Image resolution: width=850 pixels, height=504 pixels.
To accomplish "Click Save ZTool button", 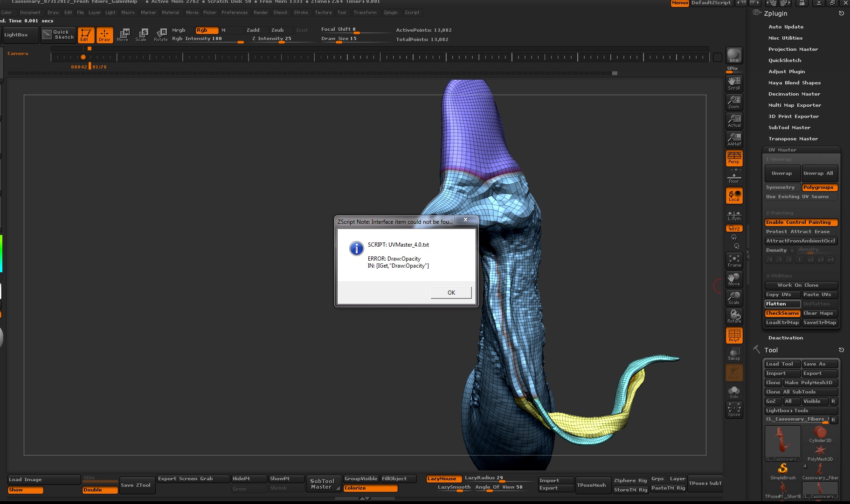I will pos(137,485).
